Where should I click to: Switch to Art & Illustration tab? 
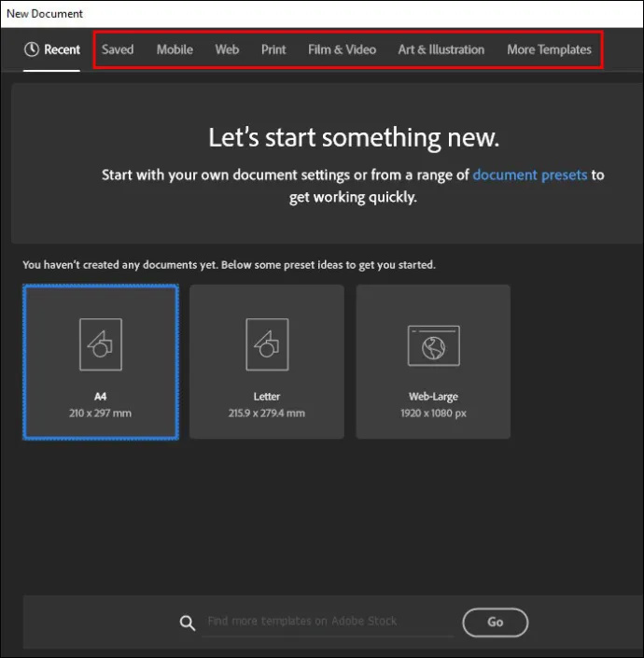click(x=441, y=49)
